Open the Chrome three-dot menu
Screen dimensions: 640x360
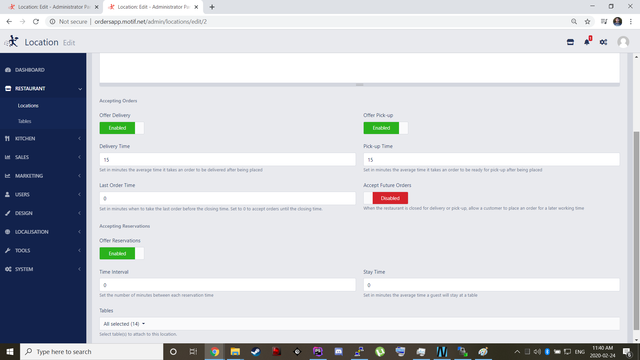pyautogui.click(x=631, y=22)
